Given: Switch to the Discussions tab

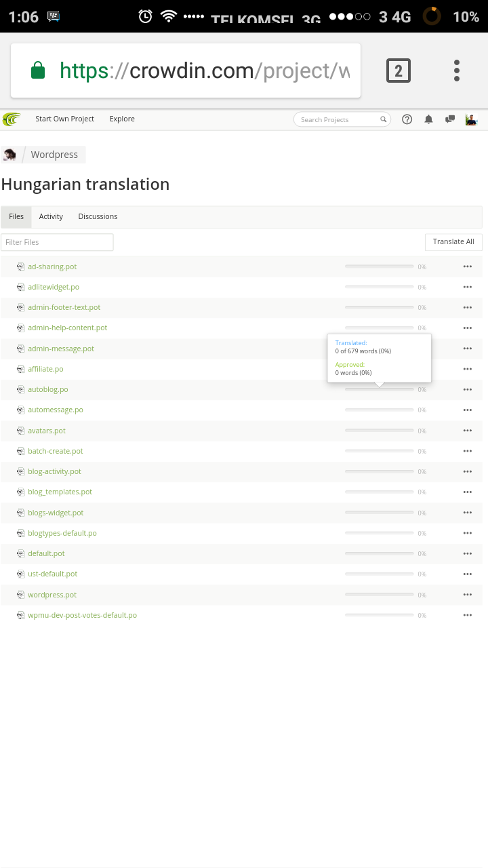Looking at the screenshot, I should (98, 216).
